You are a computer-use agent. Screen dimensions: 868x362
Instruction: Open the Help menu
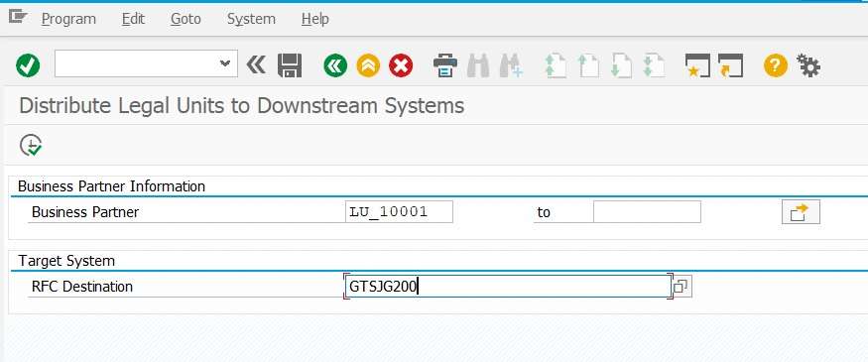click(x=315, y=19)
